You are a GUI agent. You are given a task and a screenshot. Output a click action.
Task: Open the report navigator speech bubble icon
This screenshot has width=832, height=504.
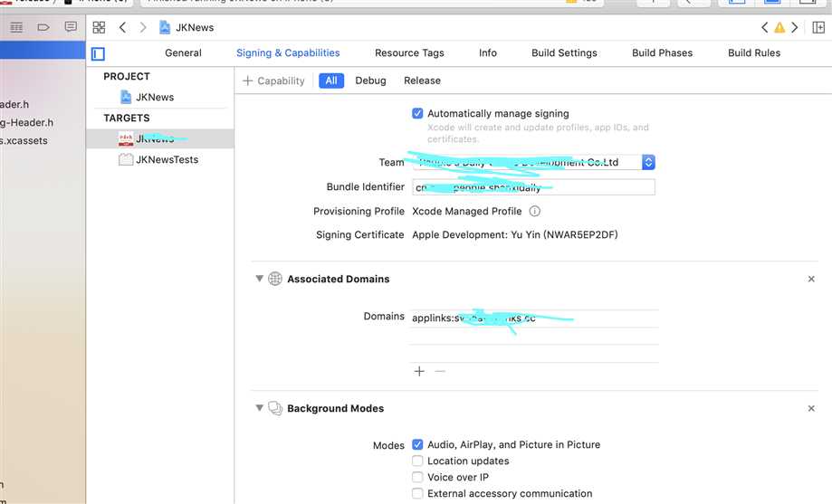70,26
